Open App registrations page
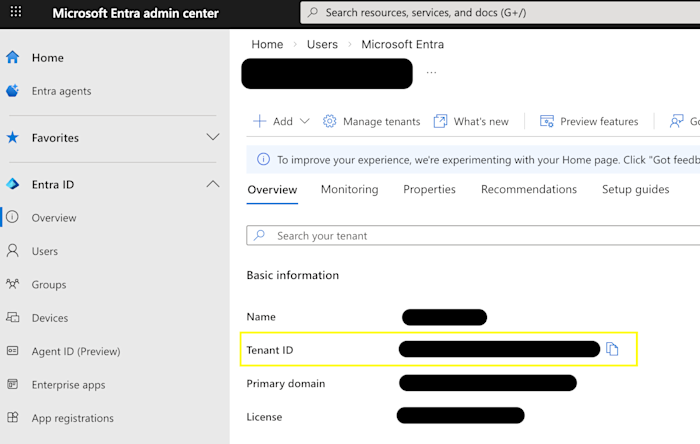700x444 pixels. click(72, 418)
